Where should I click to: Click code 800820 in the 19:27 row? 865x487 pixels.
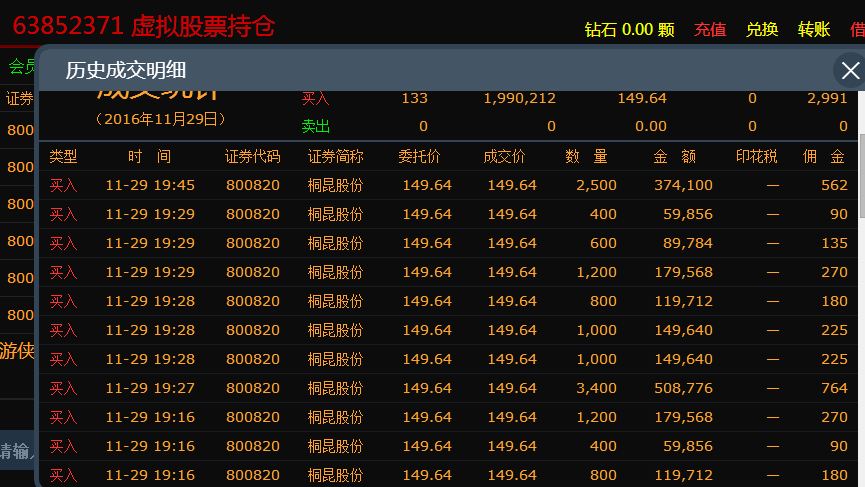(x=253, y=388)
